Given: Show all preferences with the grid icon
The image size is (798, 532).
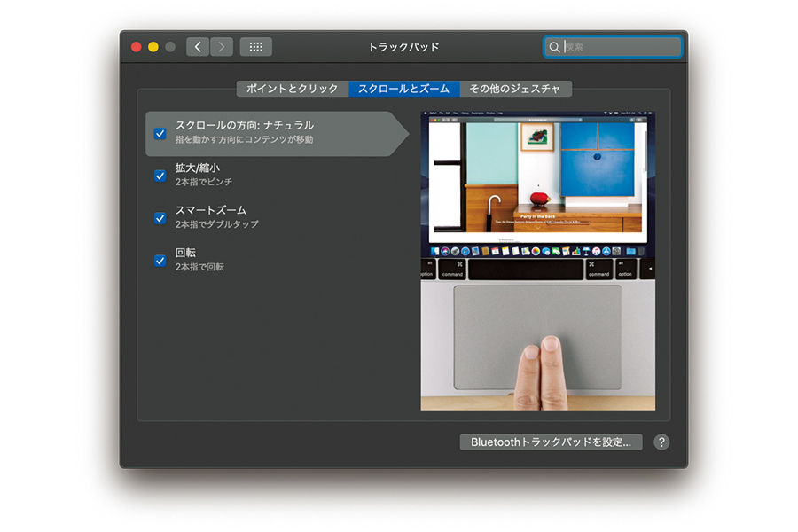Looking at the screenshot, I should point(255,47).
